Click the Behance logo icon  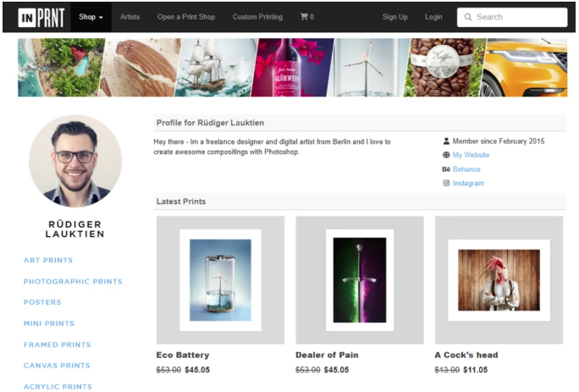(446, 169)
